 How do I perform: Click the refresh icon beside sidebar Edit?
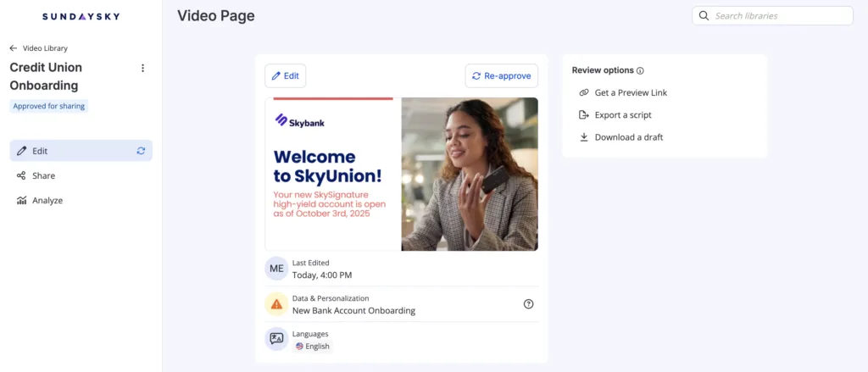[141, 151]
